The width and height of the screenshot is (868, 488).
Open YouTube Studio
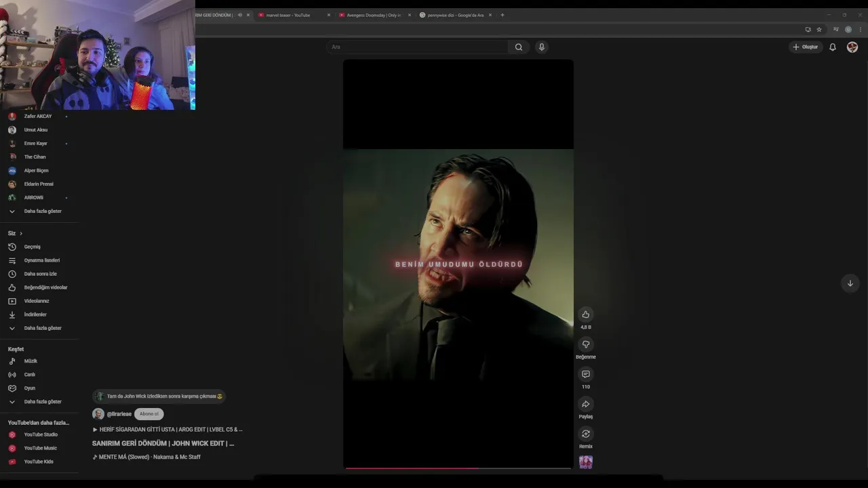pos(39,434)
